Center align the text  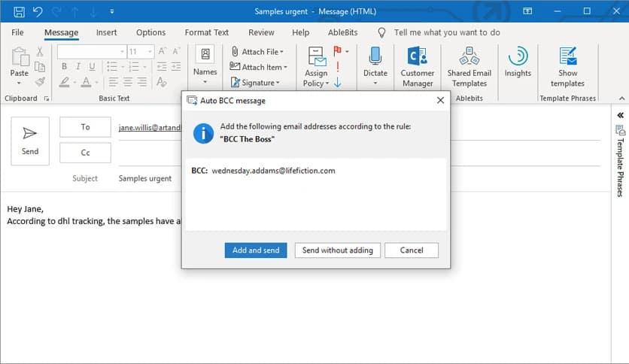(128, 82)
